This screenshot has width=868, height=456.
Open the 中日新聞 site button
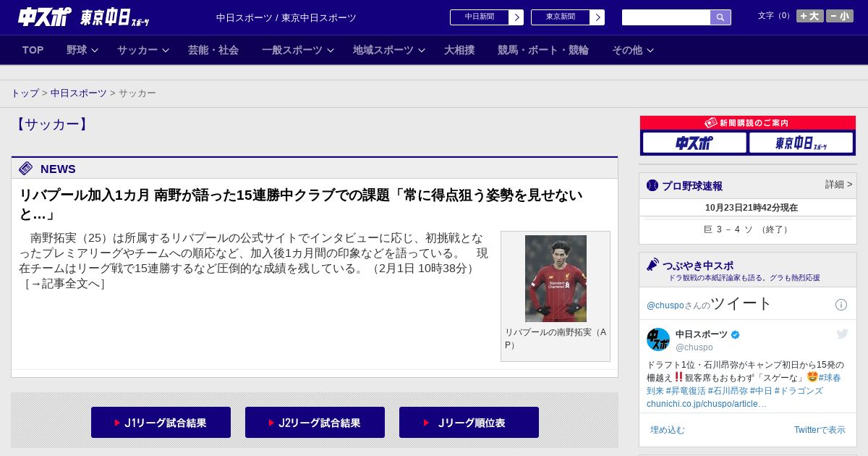coord(480,17)
